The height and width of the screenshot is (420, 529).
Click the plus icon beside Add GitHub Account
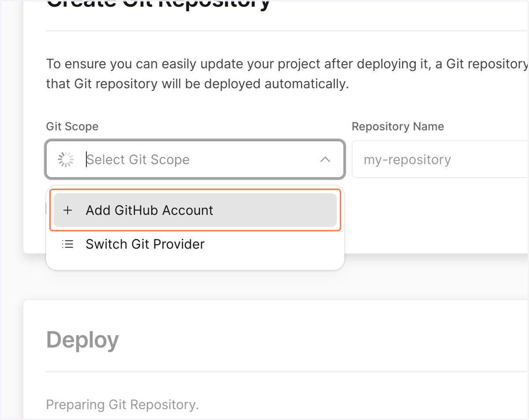click(67, 210)
